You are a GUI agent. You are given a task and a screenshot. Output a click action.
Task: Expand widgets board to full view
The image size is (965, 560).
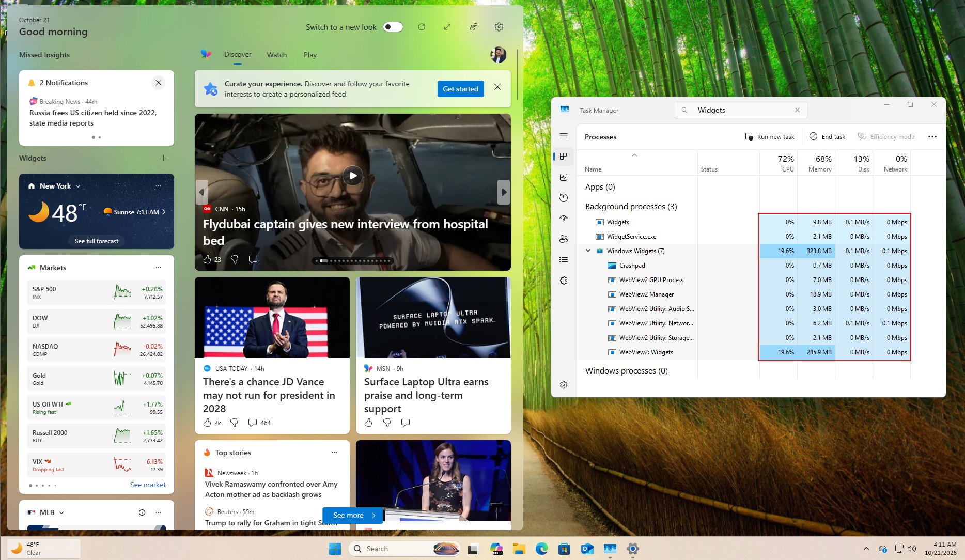click(447, 27)
